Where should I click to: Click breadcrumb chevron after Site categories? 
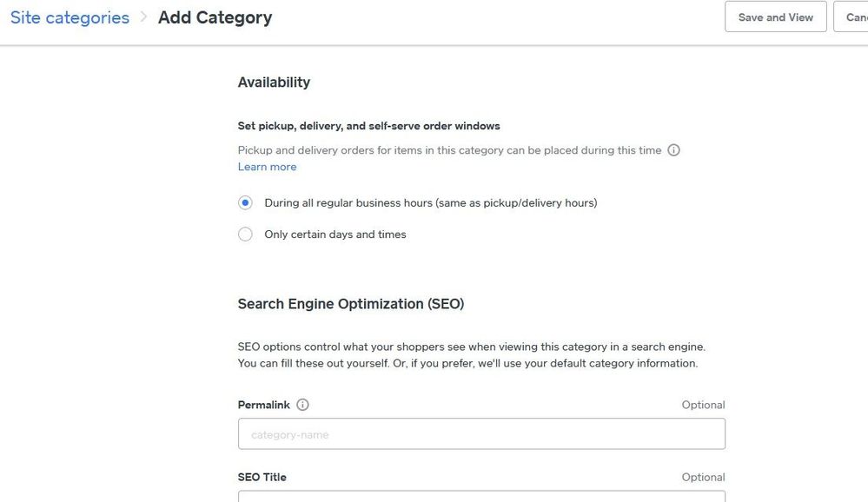143,17
